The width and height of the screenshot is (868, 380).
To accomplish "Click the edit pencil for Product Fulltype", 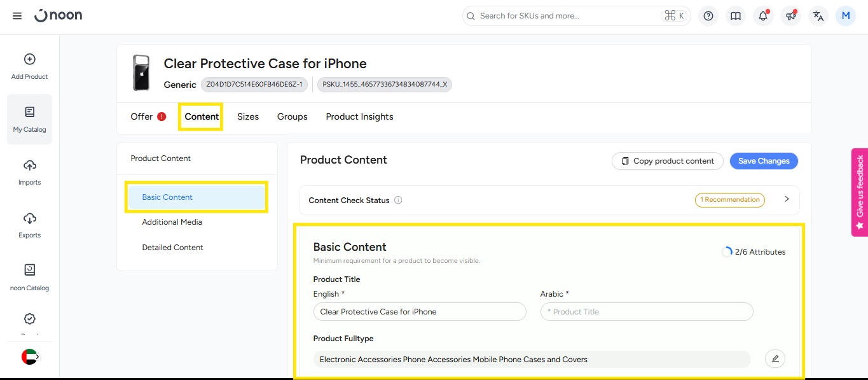I will [775, 359].
